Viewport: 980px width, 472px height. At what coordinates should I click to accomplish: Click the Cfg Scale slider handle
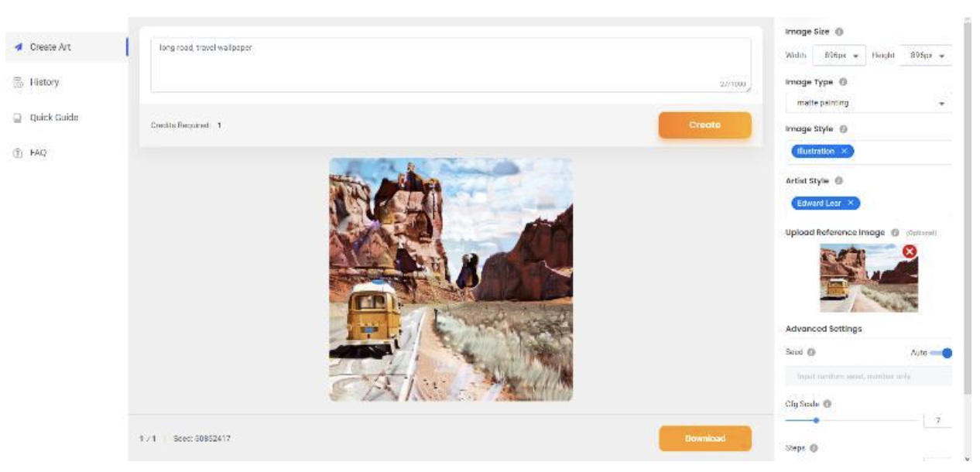pos(815,421)
